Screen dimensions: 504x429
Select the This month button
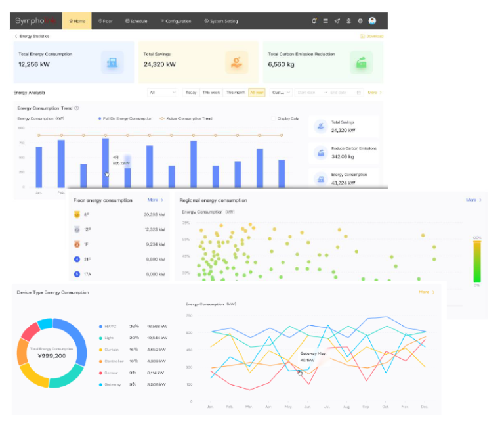236,93
